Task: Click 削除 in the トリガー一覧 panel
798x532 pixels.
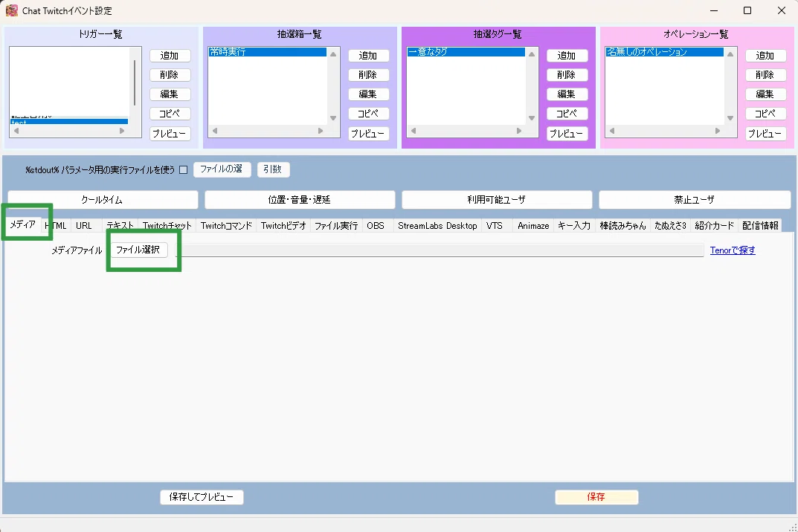Action: (x=170, y=75)
